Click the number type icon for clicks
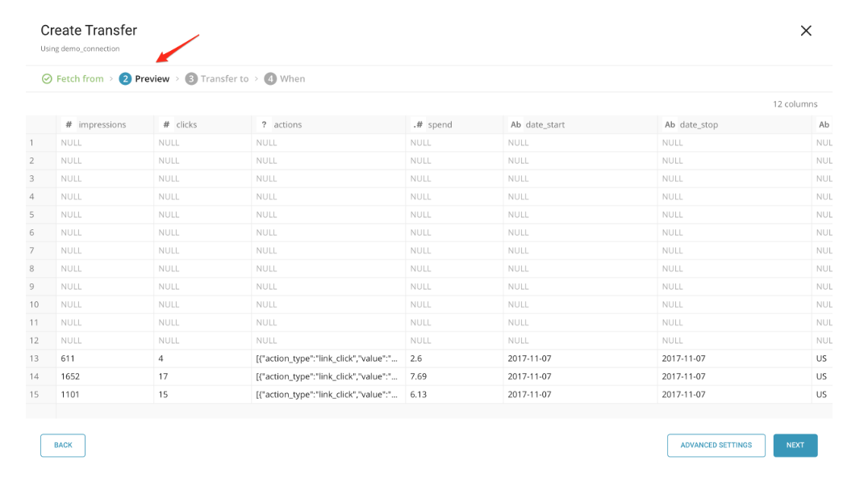Screen dimensions: 868x499 click(166, 125)
